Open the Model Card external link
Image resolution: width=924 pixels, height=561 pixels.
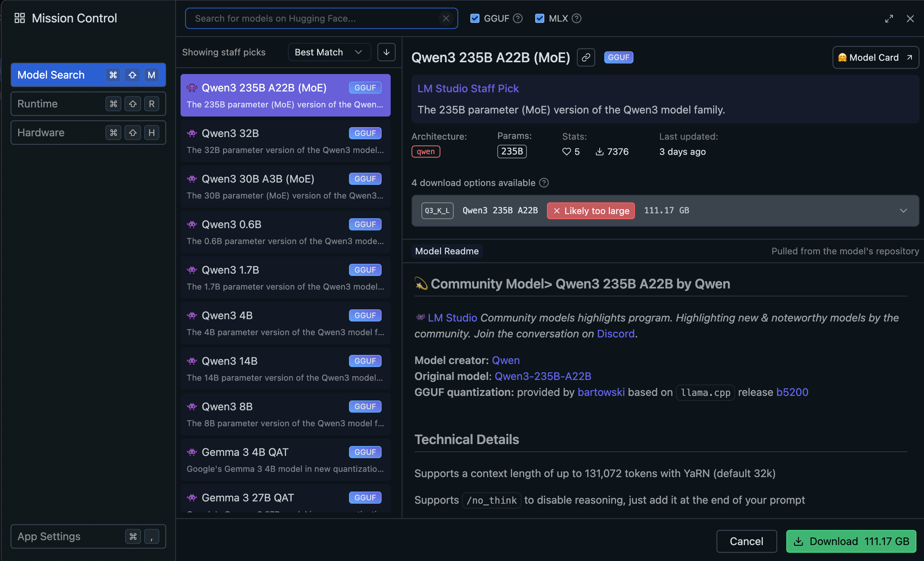[x=875, y=57]
